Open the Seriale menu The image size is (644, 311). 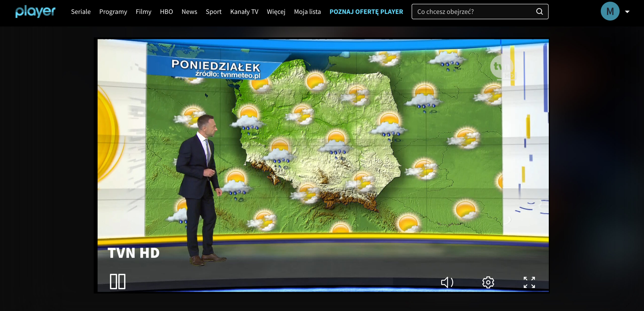point(81,12)
